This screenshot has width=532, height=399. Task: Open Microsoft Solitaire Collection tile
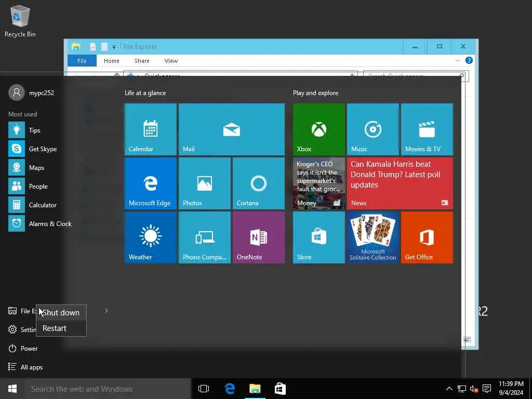(373, 237)
